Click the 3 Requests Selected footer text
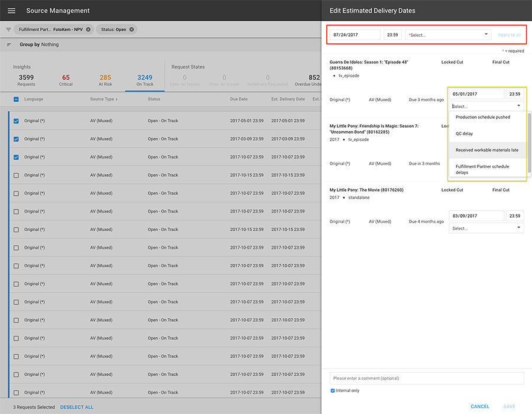The height and width of the screenshot is (414, 532). click(34, 407)
